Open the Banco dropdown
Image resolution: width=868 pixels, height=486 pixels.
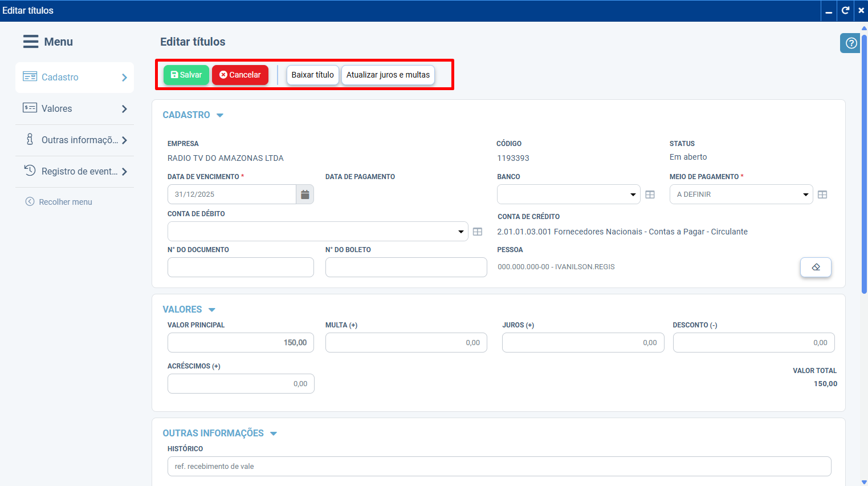(568, 195)
